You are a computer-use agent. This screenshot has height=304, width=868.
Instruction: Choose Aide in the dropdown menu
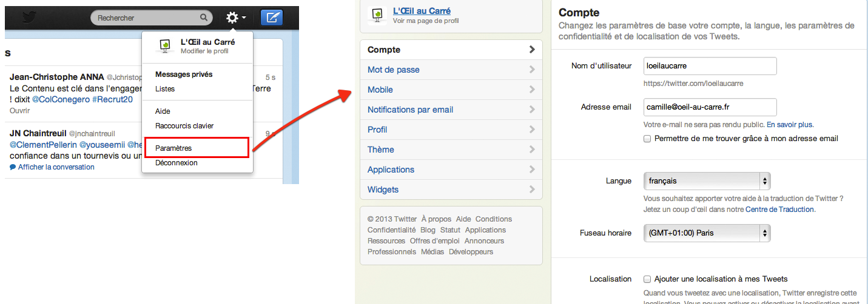point(163,111)
